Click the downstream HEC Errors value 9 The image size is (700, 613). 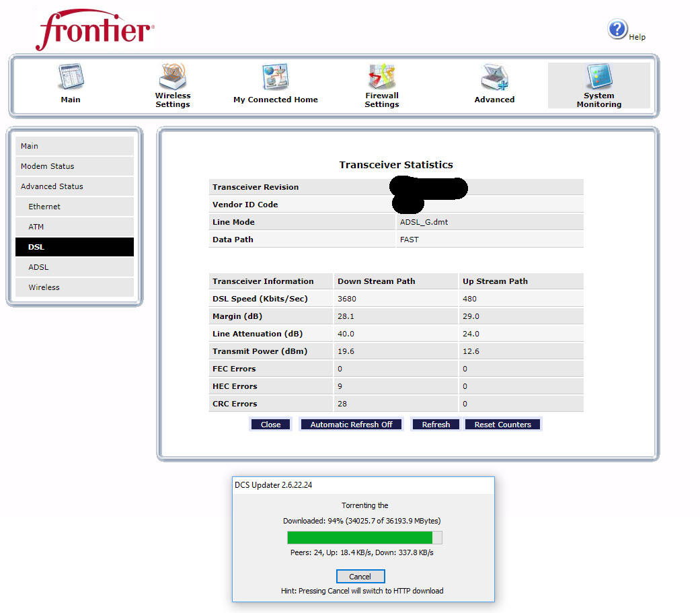[340, 386]
